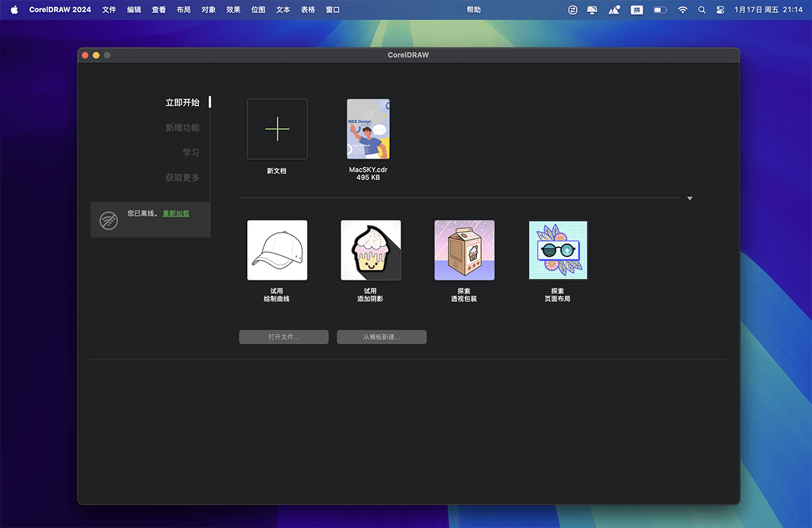Switch to the 获取更多 tab
812x528 pixels.
point(183,178)
